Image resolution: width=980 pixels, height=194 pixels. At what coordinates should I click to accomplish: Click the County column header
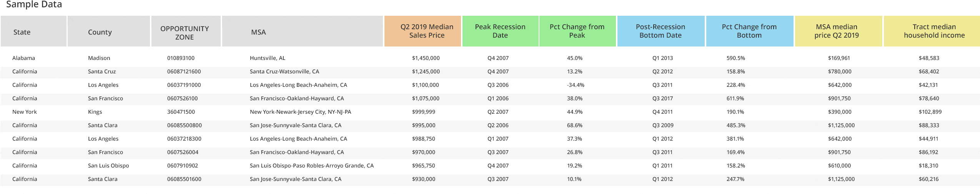coord(100,32)
